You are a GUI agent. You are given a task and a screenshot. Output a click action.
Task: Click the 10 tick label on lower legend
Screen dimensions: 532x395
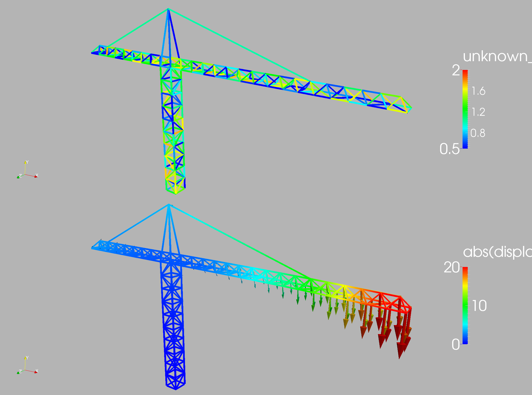click(479, 306)
